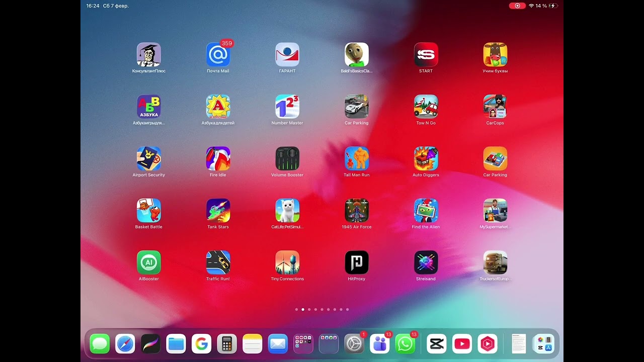Open the Tiny Connections game
The width and height of the screenshot is (644, 362).
pos(287,262)
